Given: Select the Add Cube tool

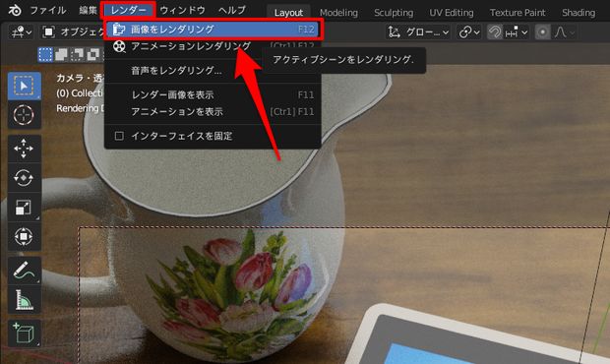Looking at the screenshot, I should [25, 334].
